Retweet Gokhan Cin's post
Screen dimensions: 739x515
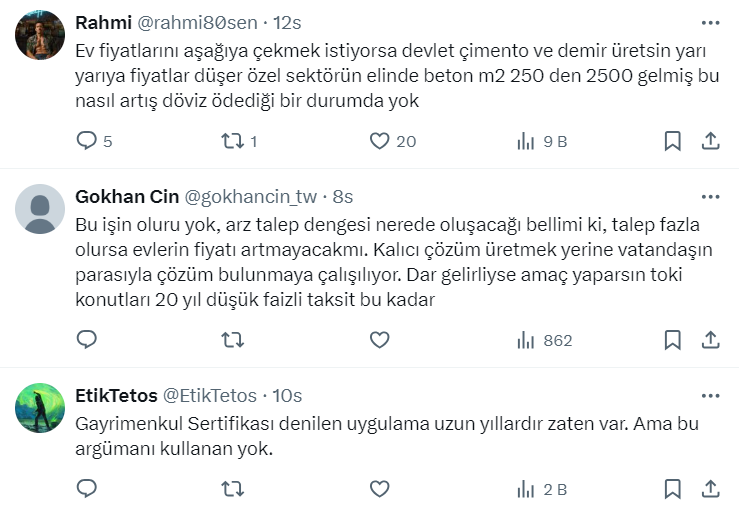click(232, 340)
